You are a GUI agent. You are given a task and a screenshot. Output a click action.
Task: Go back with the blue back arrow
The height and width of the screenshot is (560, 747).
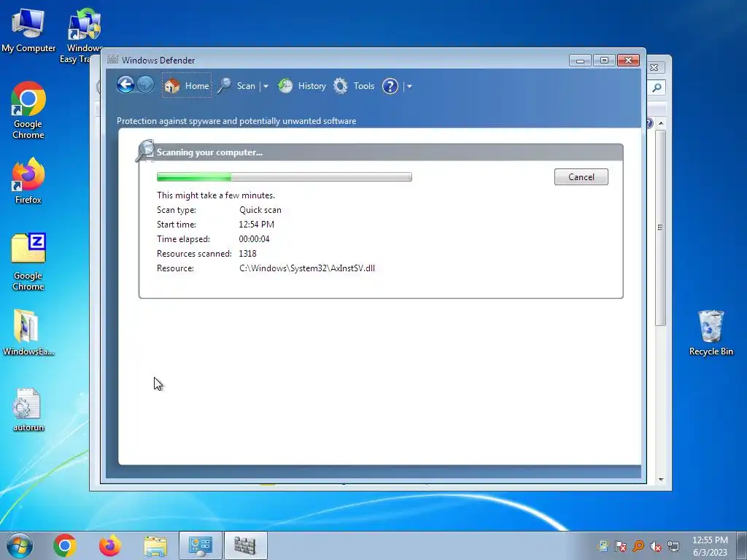[x=125, y=85]
